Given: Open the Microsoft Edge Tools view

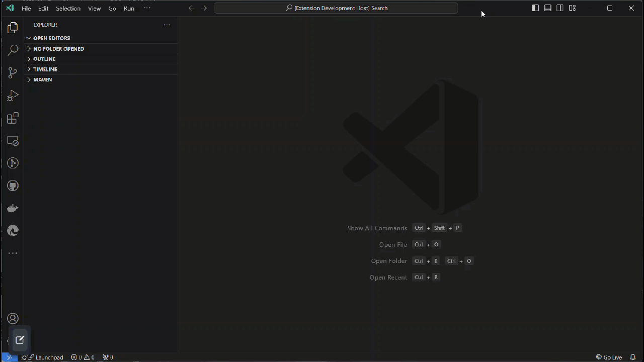Looking at the screenshot, I should coord(13,230).
